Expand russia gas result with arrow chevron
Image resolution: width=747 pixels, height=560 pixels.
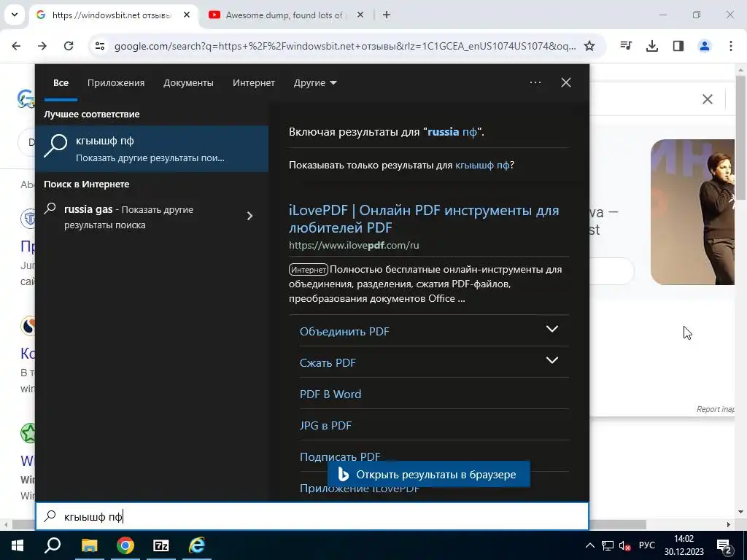coord(249,216)
